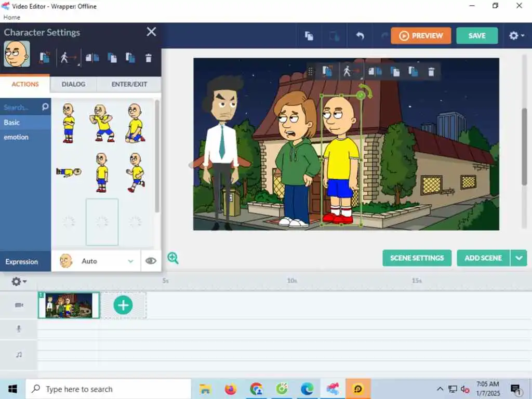Click copy icon on the floating stage toolbar
Screen dimensions: 532x399
(395, 72)
